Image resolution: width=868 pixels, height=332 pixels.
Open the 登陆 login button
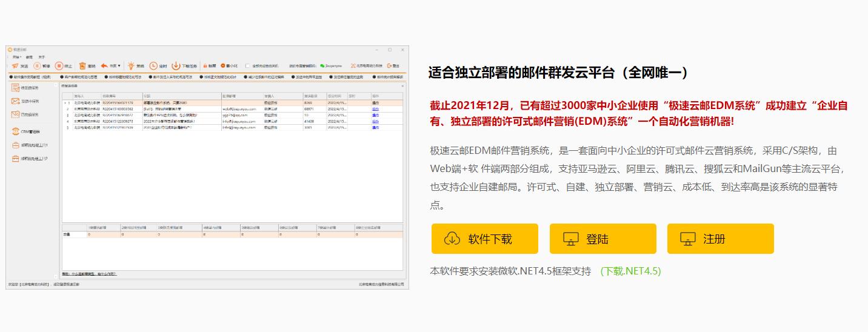(603, 239)
